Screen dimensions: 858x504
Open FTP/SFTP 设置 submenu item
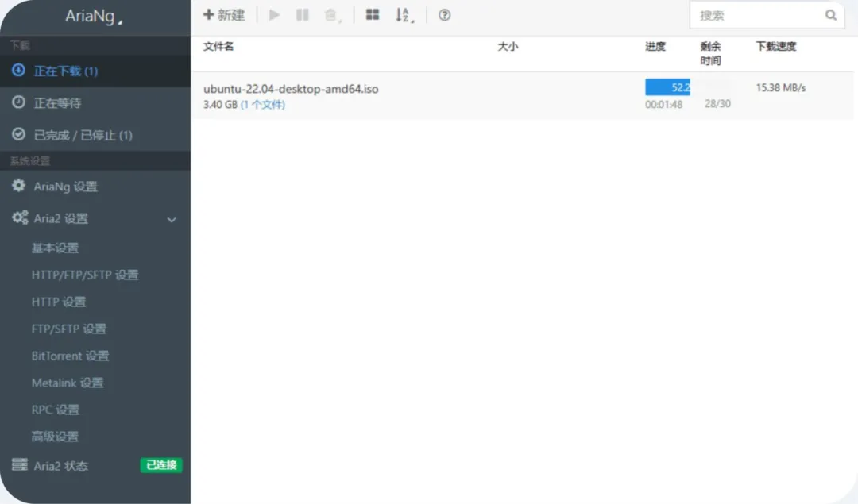[69, 329]
